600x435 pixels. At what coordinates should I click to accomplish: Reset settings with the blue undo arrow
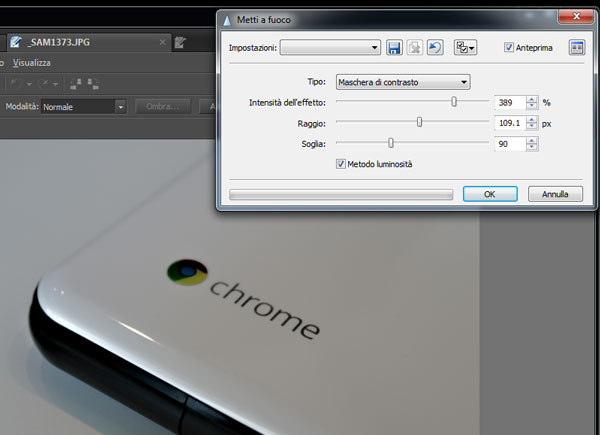click(435, 48)
